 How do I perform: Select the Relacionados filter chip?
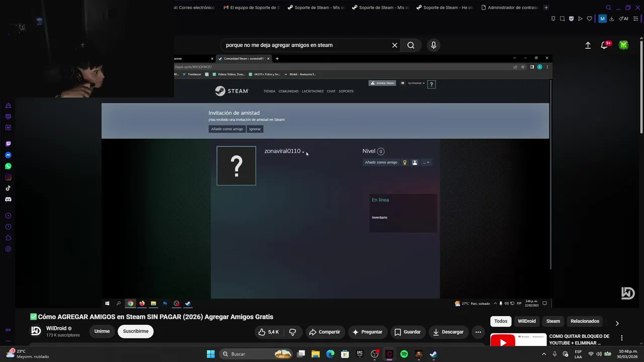585,321
